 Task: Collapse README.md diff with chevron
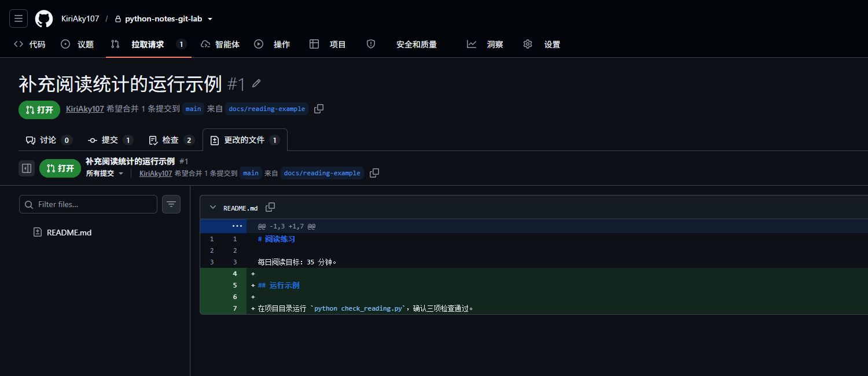pyautogui.click(x=213, y=208)
